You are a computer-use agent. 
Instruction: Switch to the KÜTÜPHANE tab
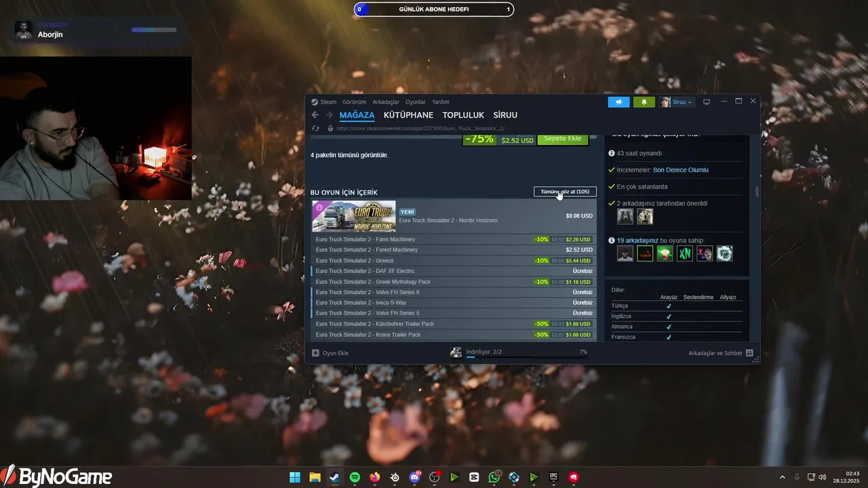point(408,115)
